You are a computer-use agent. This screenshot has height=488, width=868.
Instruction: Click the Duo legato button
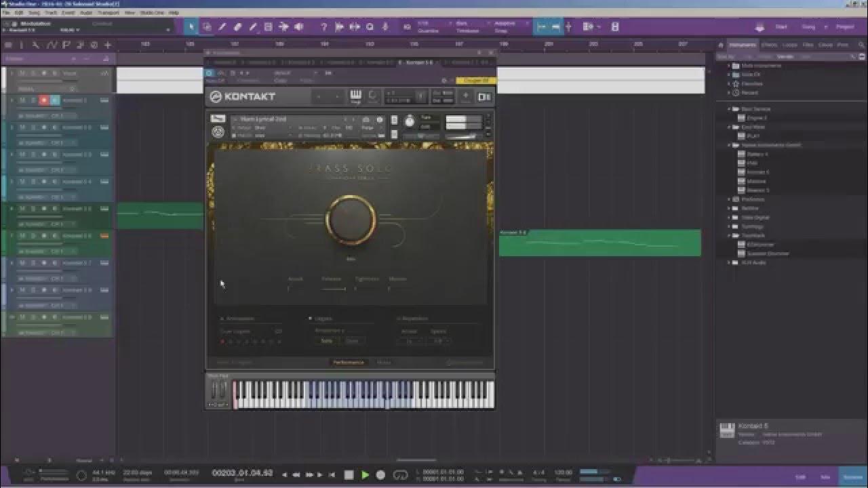pyautogui.click(x=352, y=341)
